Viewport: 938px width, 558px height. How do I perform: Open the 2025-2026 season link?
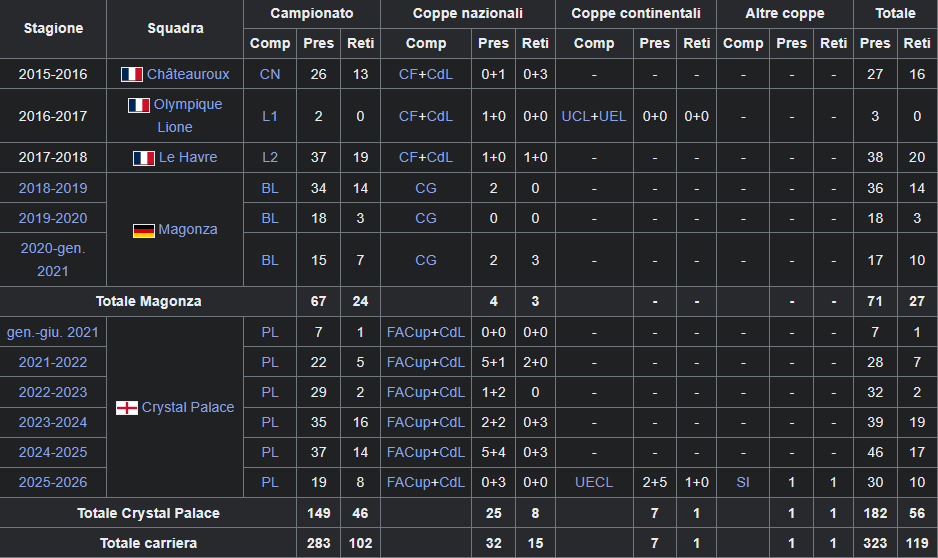[53, 482]
